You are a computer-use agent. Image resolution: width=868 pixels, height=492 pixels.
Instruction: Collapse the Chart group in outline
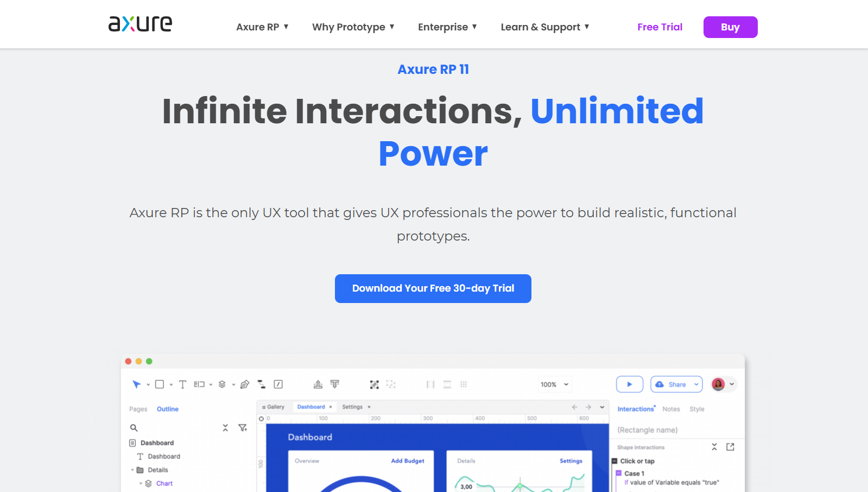tap(141, 483)
